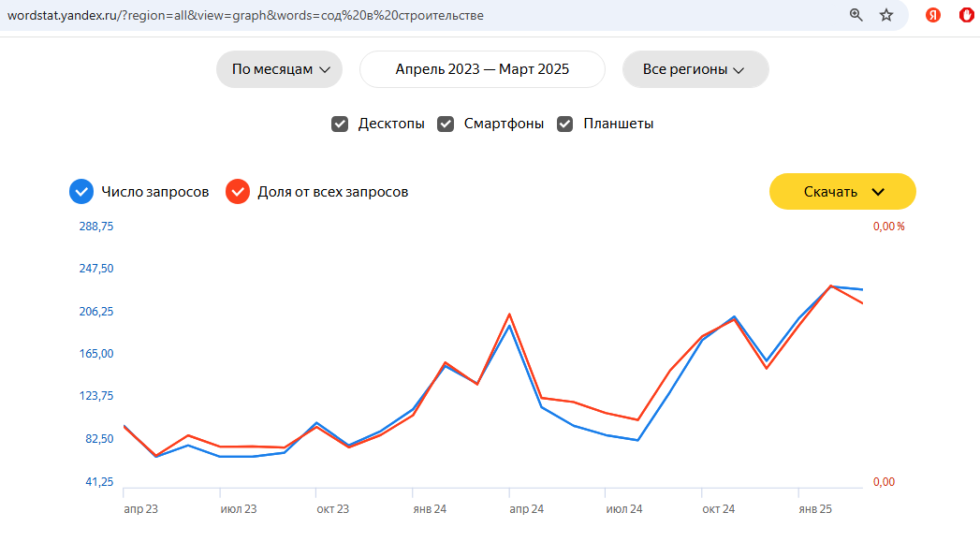Click the окт 23 axis label
This screenshot has width=980, height=542.
coord(332,509)
